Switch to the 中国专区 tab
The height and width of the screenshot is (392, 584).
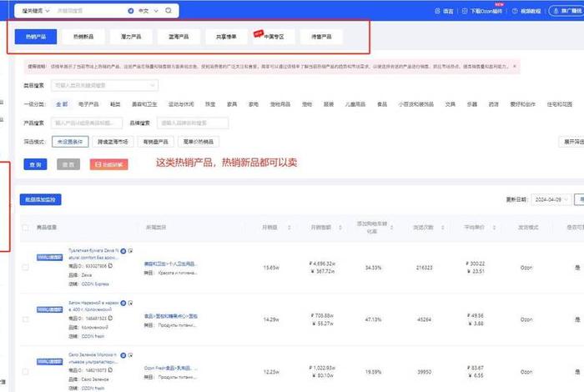pyautogui.click(x=274, y=37)
